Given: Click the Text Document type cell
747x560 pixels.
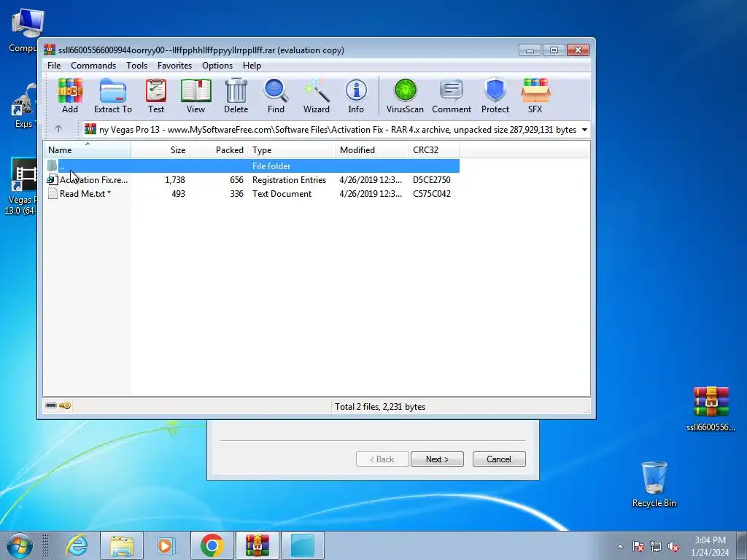Looking at the screenshot, I should pyautogui.click(x=282, y=193).
